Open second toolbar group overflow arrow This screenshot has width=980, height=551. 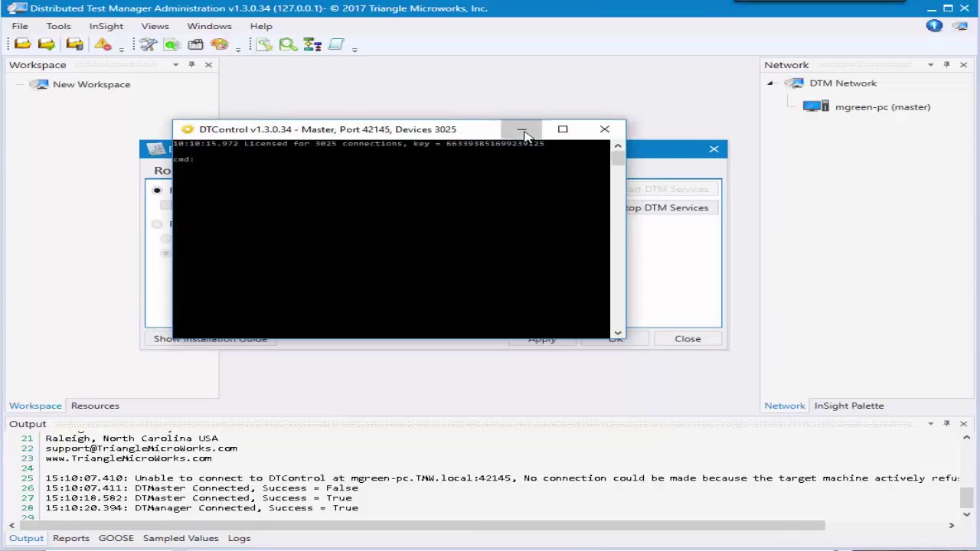point(238,49)
